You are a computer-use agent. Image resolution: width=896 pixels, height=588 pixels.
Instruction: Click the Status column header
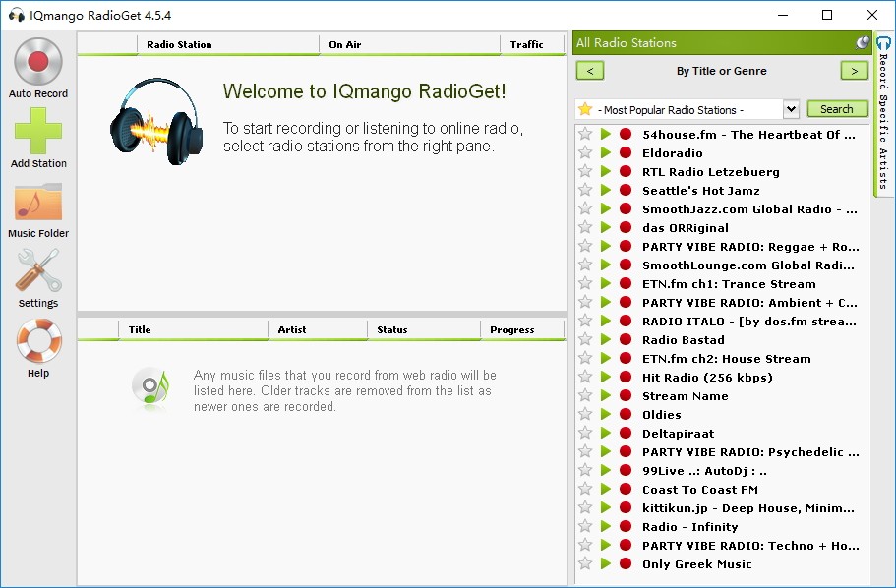pyautogui.click(x=424, y=329)
